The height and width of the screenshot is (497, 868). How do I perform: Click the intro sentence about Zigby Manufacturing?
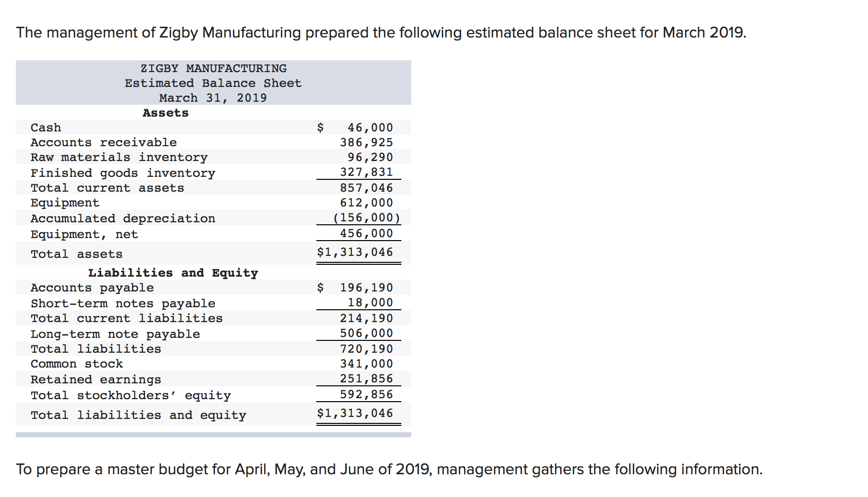pyautogui.click(x=381, y=33)
